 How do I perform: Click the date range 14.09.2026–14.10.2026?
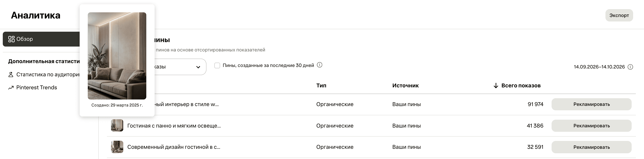pos(599,67)
